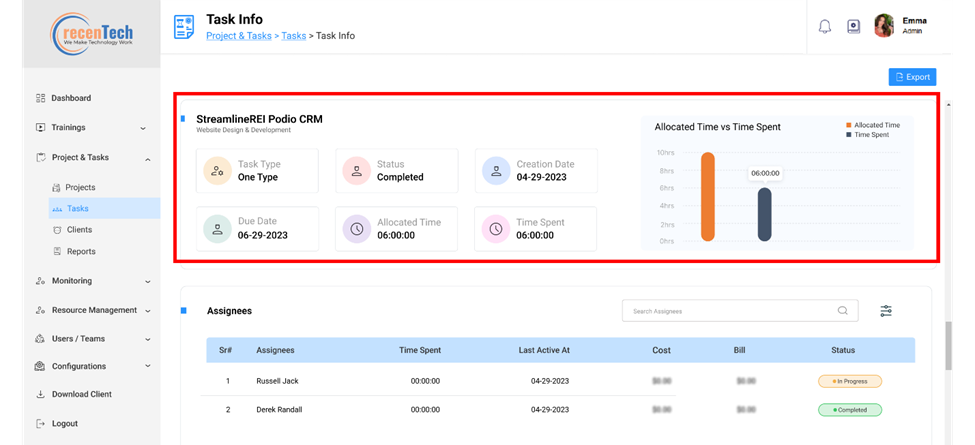Click the Task Type card icon
The image size is (975, 445).
click(218, 171)
